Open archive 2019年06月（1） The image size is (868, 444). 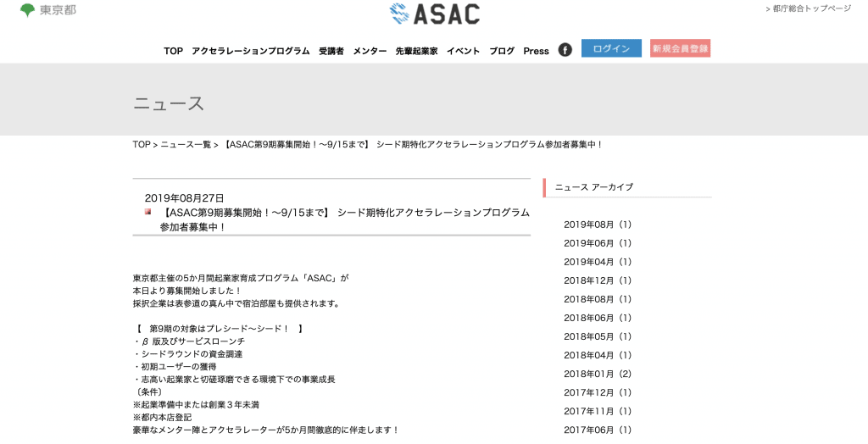598,243
